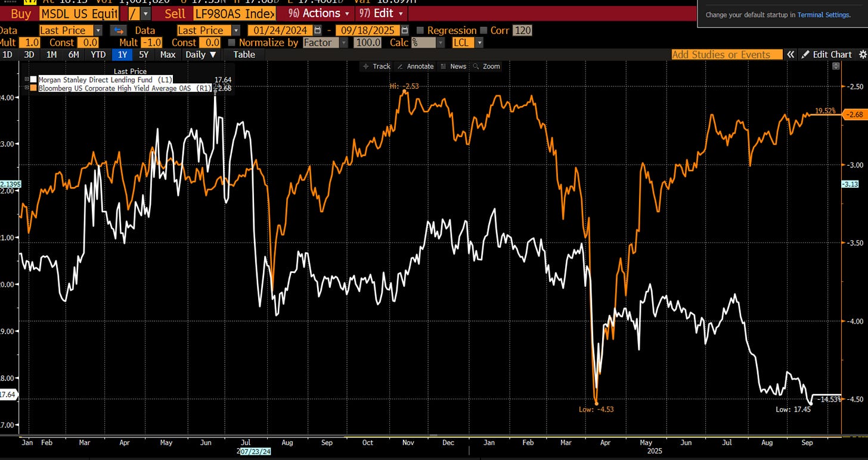Open the LCL currency dropdown
Screen dimensions: 868x460
(x=479, y=42)
